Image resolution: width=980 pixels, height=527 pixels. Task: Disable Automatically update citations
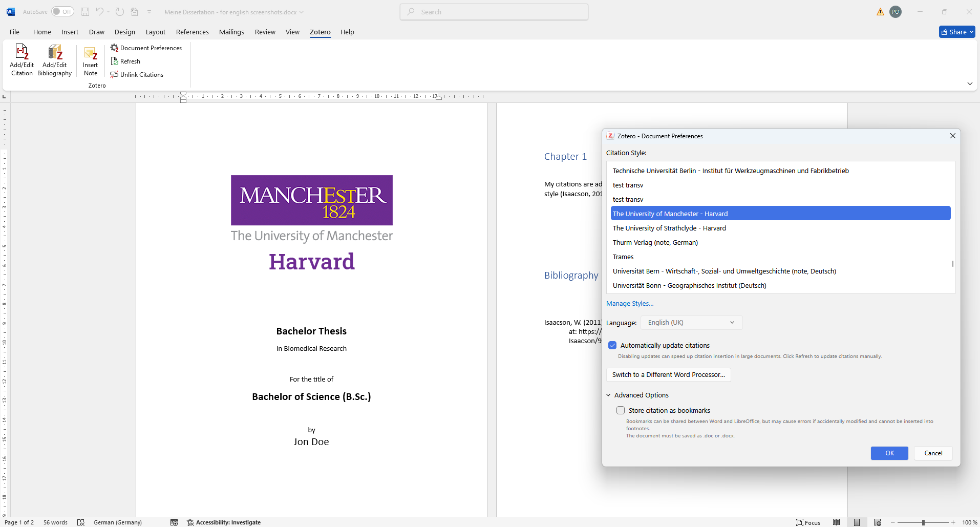coord(612,345)
